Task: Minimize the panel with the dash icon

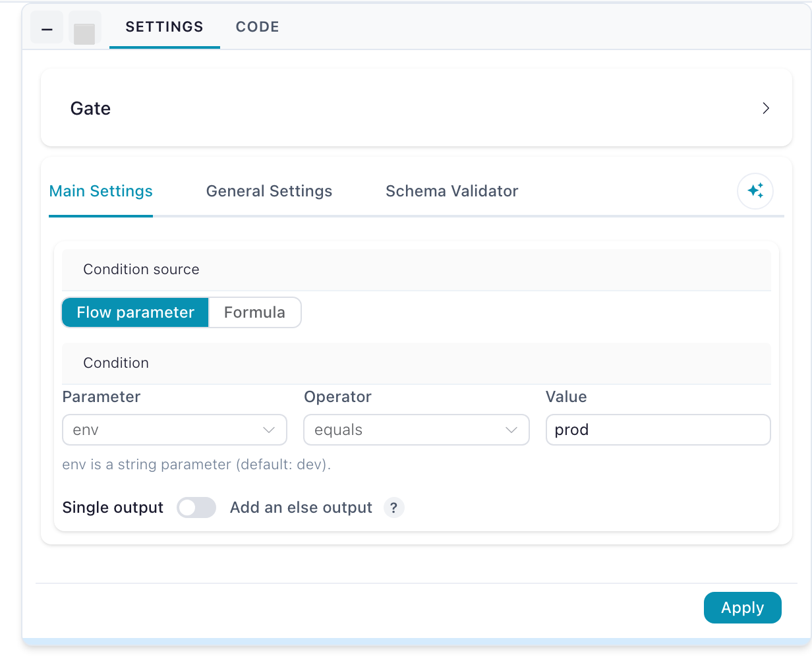Action: (47, 28)
